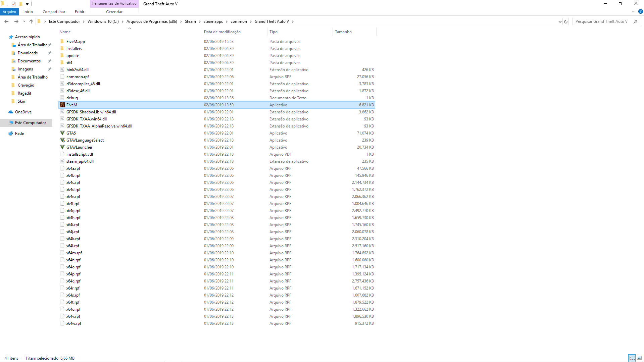644x362 pixels.
Task: Expand the address bar history dropdown
Action: click(560, 21)
